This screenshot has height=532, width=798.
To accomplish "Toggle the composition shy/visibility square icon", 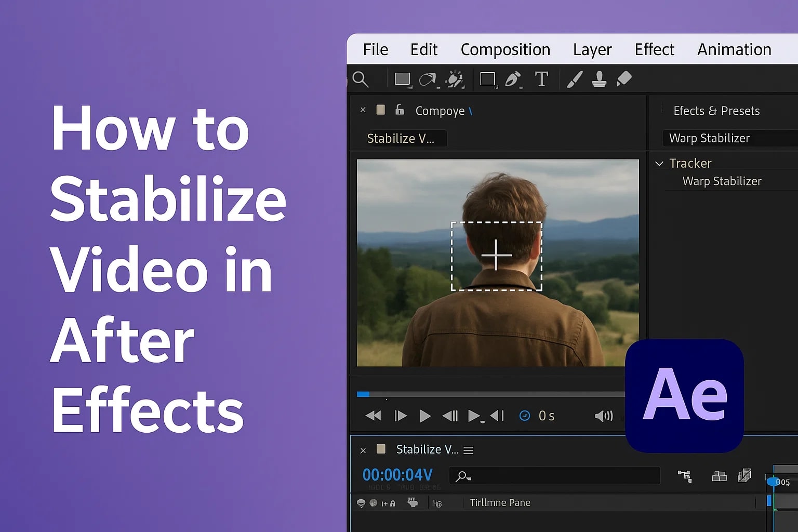I will tap(380, 110).
